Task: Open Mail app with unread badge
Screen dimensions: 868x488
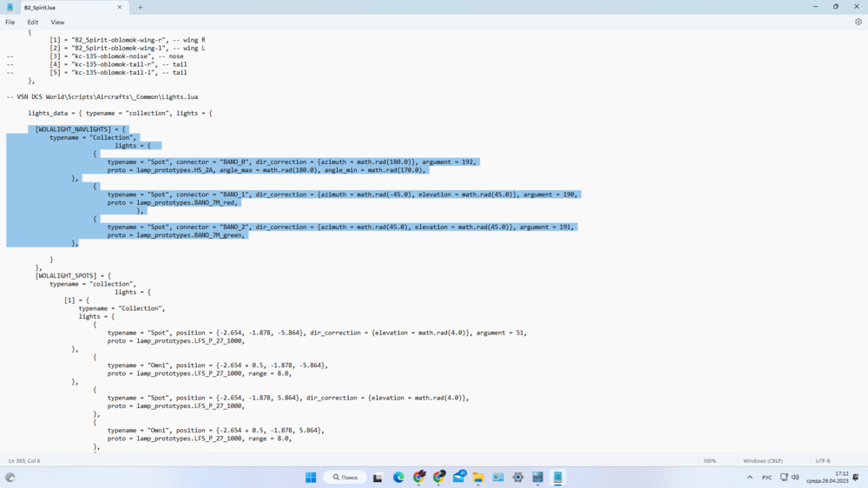Action: tap(459, 477)
